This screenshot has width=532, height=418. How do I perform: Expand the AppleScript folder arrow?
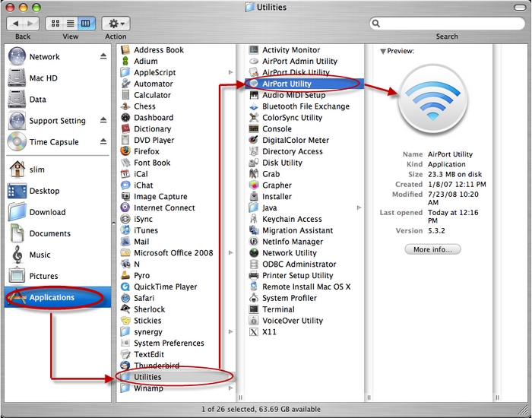(x=231, y=72)
